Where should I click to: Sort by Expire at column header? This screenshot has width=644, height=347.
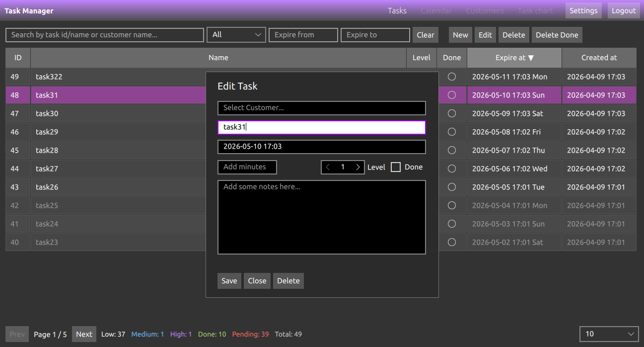[x=514, y=58]
